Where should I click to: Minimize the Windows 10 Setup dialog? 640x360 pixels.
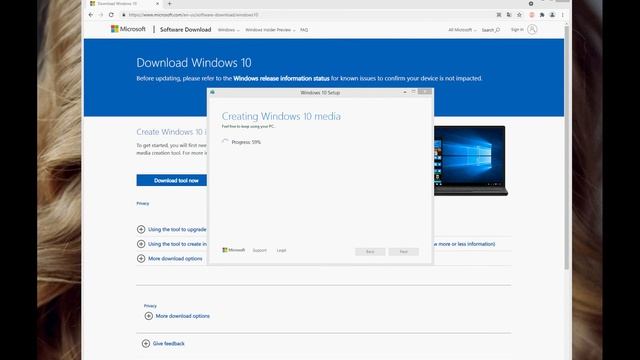405,92
